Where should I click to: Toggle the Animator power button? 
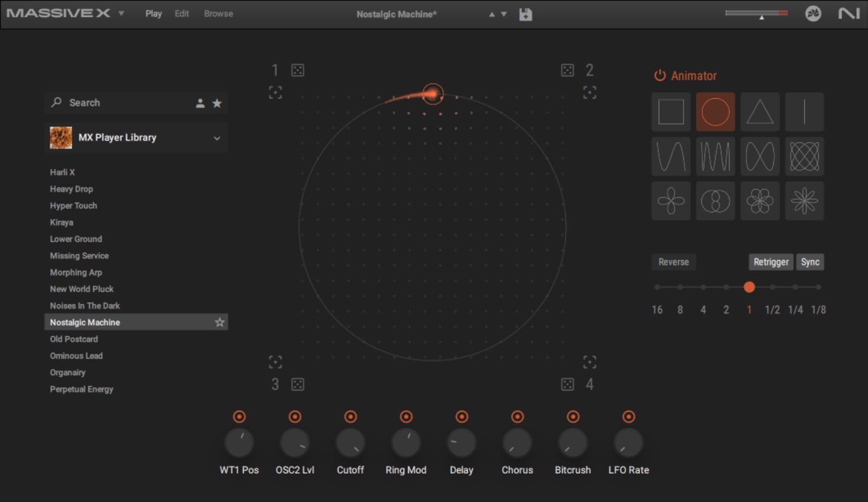(x=660, y=76)
